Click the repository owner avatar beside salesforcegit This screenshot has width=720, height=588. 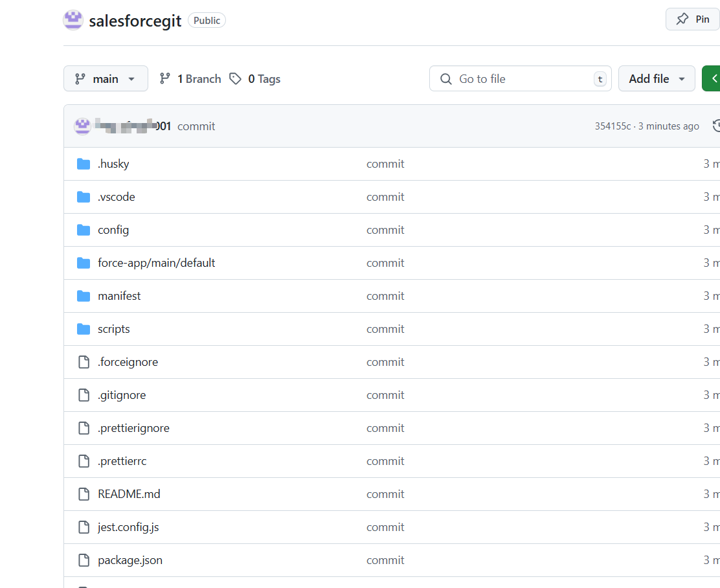(73, 20)
